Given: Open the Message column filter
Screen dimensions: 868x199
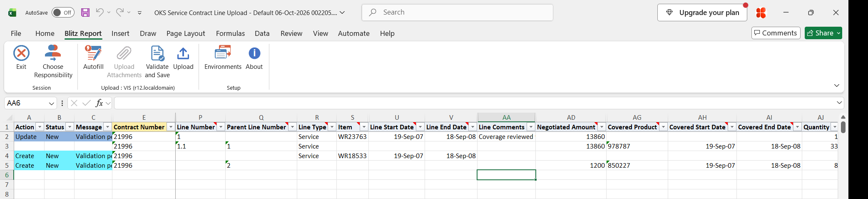Looking at the screenshot, I should pyautogui.click(x=107, y=127).
